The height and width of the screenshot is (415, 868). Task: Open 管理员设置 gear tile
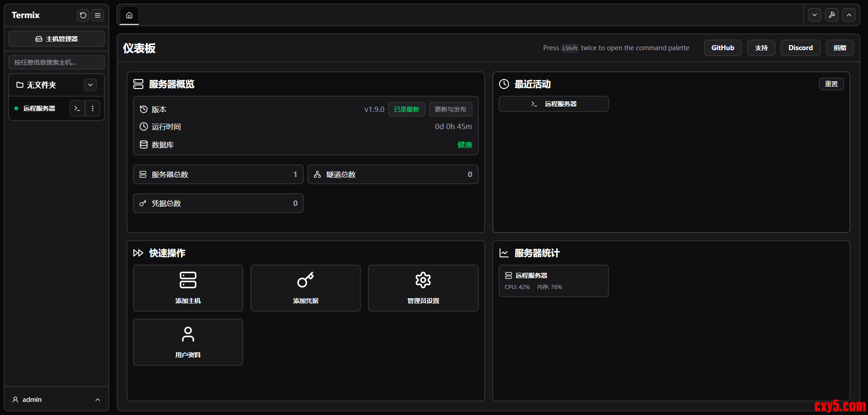click(x=423, y=288)
